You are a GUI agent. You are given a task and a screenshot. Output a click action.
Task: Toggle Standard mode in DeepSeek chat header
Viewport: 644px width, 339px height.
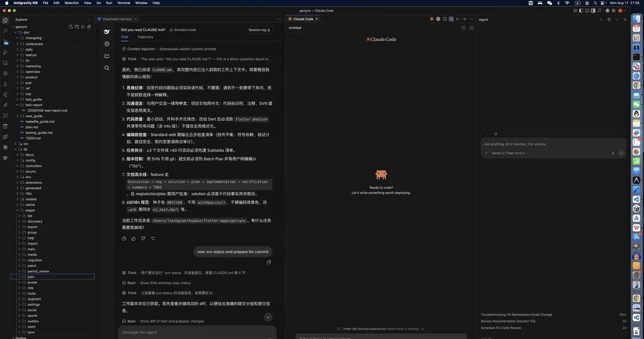(x=183, y=30)
